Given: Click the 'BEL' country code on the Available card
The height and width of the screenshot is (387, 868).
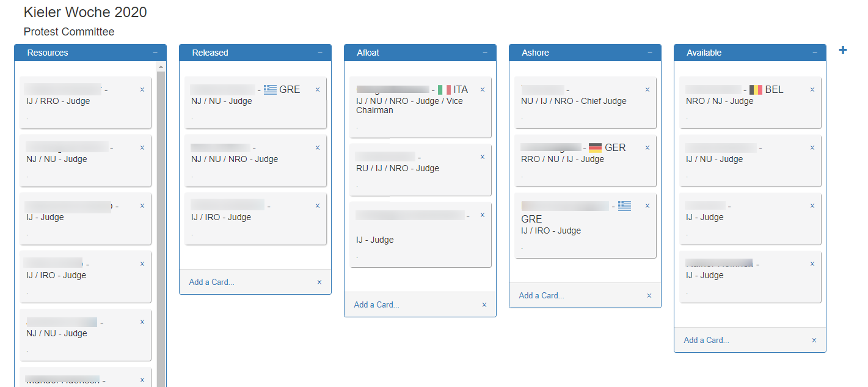Looking at the screenshot, I should (x=775, y=89).
